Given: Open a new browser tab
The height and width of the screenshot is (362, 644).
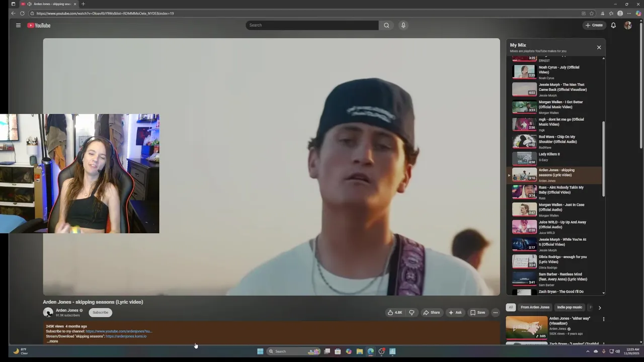Looking at the screenshot, I should pyautogui.click(x=83, y=4).
